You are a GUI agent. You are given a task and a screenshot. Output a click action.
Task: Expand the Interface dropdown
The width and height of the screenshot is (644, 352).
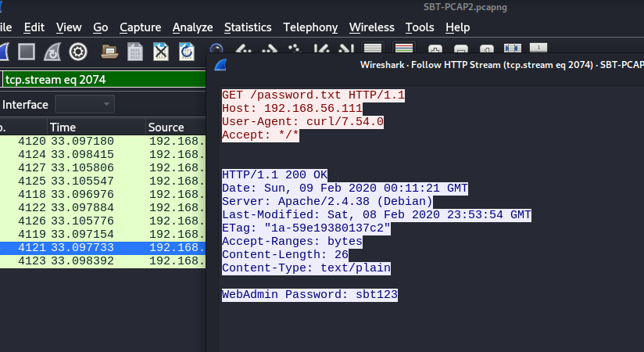(84, 105)
